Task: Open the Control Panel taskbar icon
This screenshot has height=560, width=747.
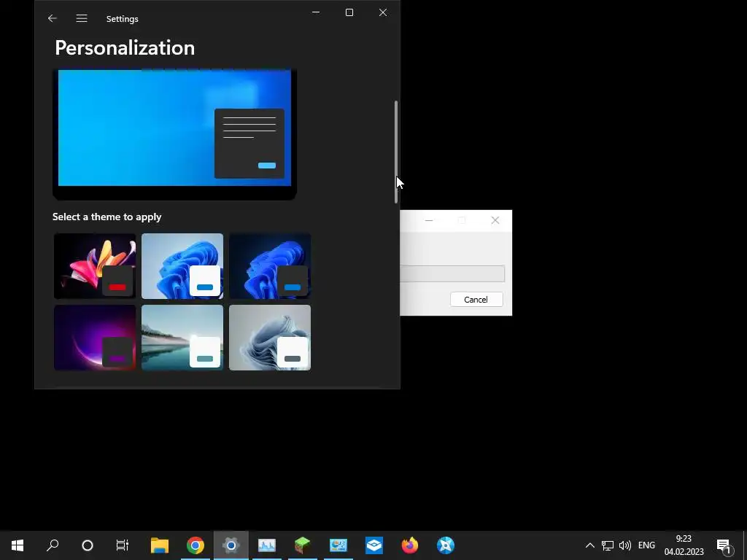Action: click(338, 545)
